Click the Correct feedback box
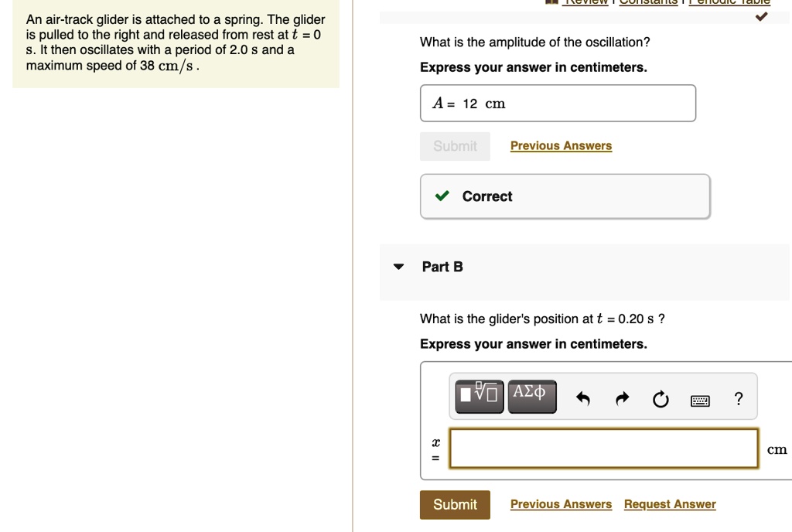Screen dimensions: 792x532 click(565, 196)
